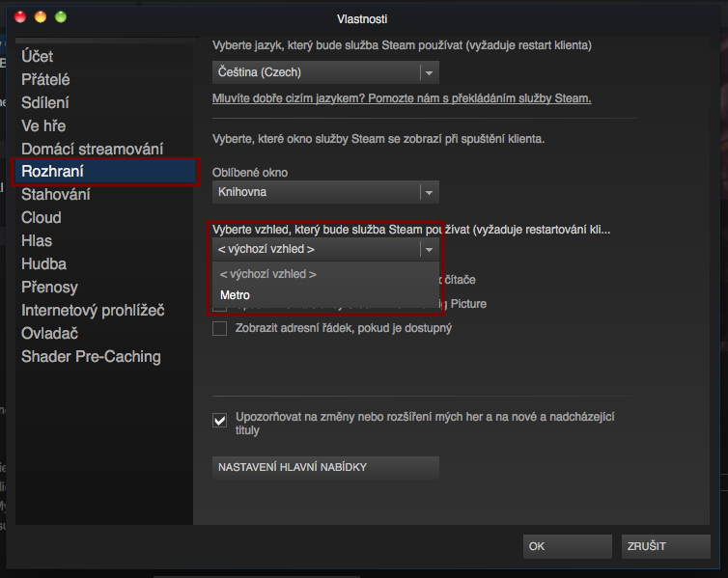
Task: Uncheck Upozorňovat na změny mých her
Action: (x=219, y=421)
